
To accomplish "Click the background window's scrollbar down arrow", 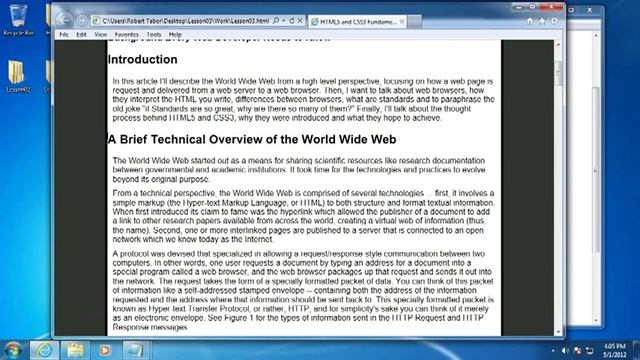I will (x=596, y=321).
